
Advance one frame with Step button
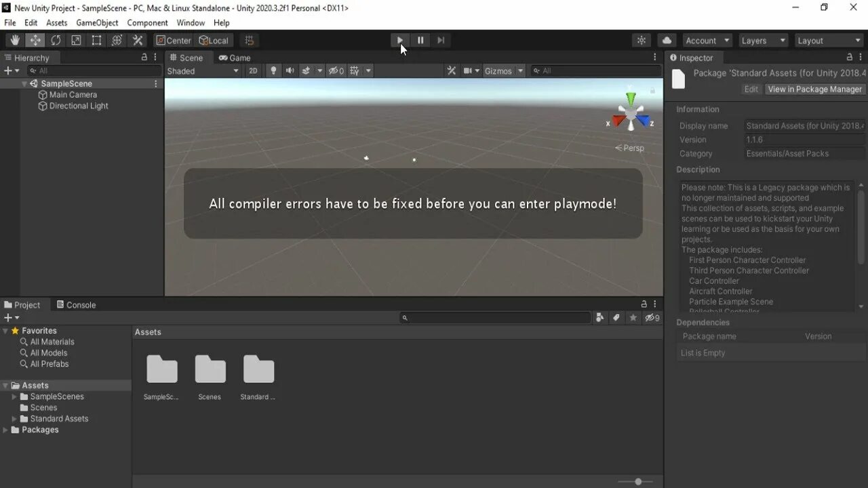point(441,41)
